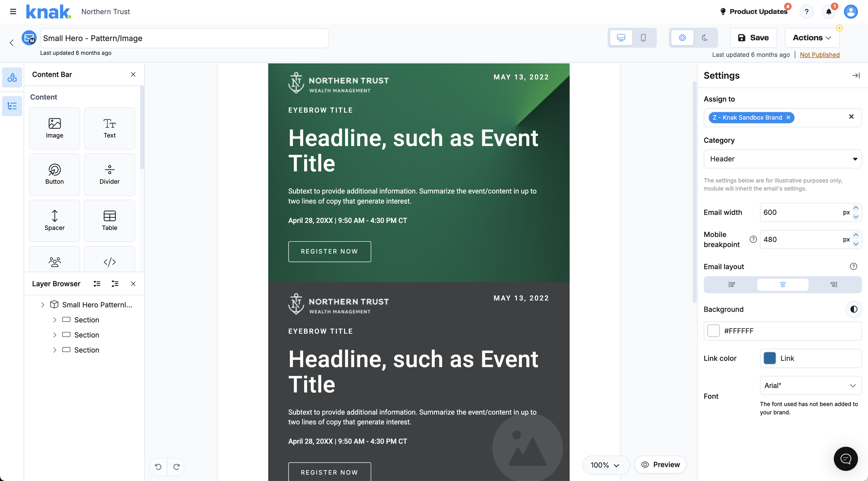
Task: Click first REGISTER NOW button in email
Action: (x=329, y=251)
